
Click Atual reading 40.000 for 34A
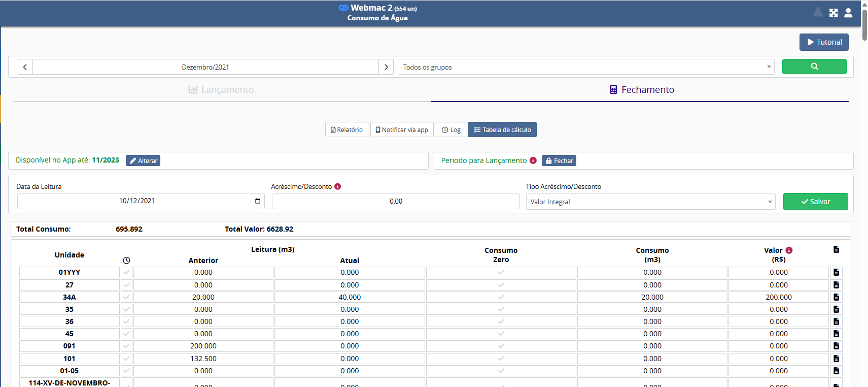point(350,297)
